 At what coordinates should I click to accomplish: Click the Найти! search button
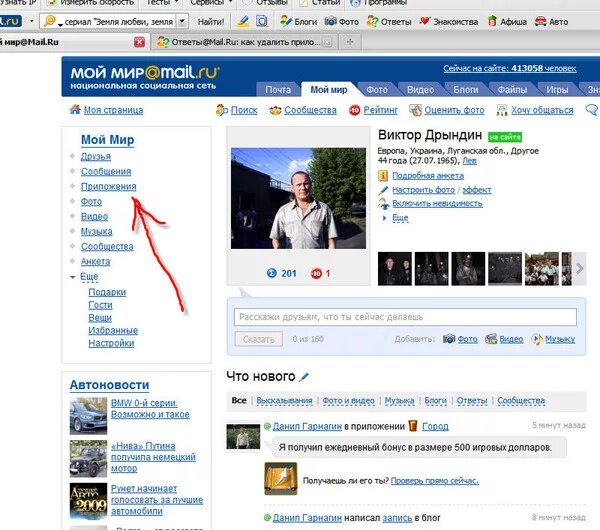pos(211,22)
